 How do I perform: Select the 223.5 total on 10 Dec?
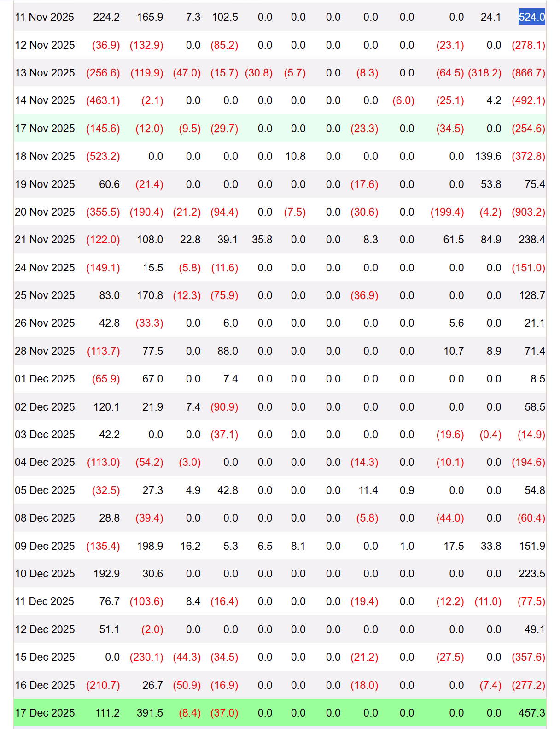[531, 574]
